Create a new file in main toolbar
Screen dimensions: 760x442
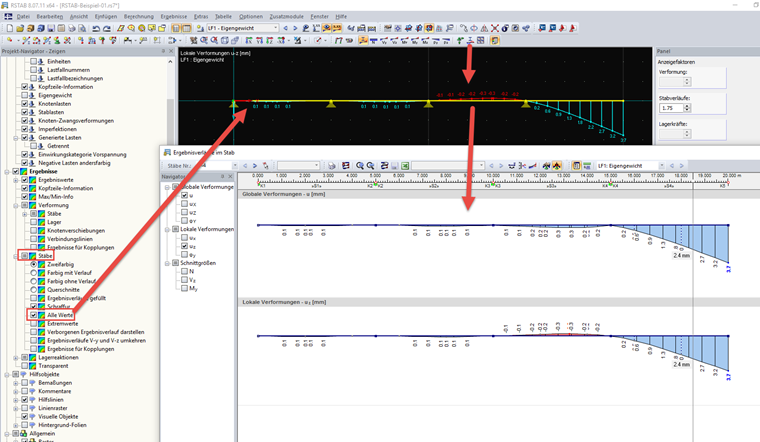point(10,29)
